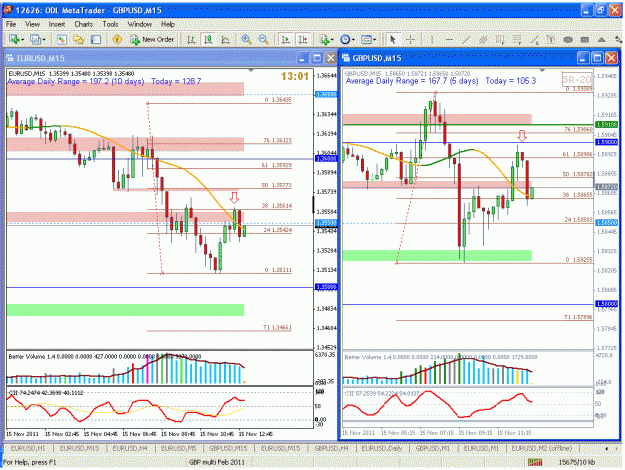Expand the Templates dropdown arrow
Image resolution: width=625 pixels, height=470 pixels.
374,40
